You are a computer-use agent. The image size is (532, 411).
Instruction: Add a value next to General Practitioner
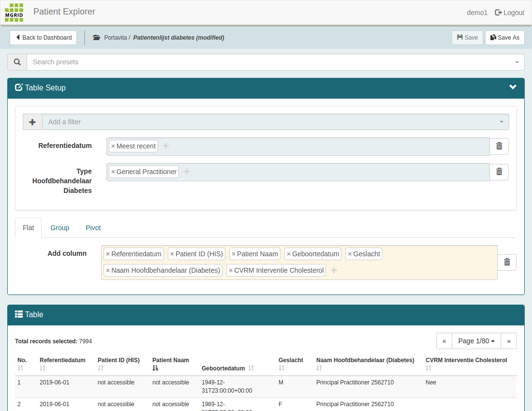coord(187,172)
